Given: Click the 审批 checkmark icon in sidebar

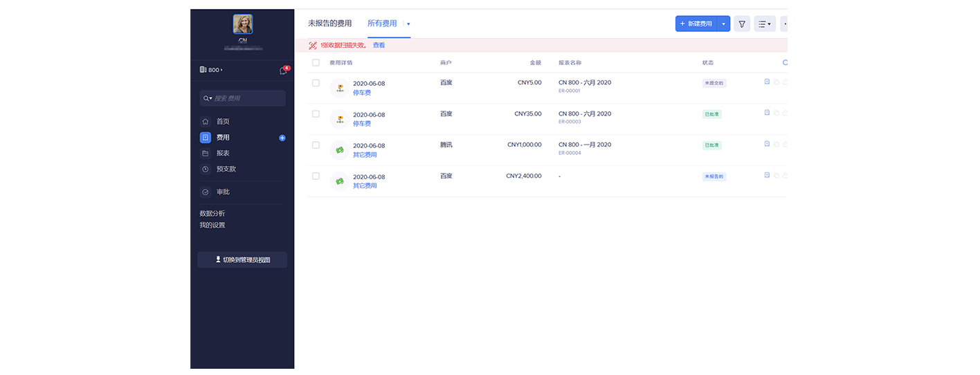Looking at the screenshot, I should pyautogui.click(x=206, y=192).
